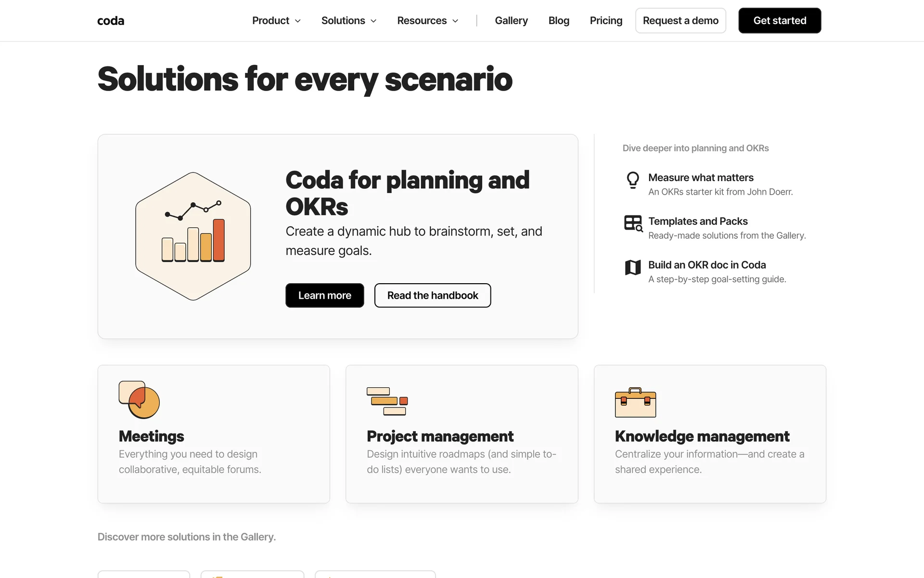Click the map icon for OKR doc guide
This screenshot has width=924, height=578.
pos(633,267)
